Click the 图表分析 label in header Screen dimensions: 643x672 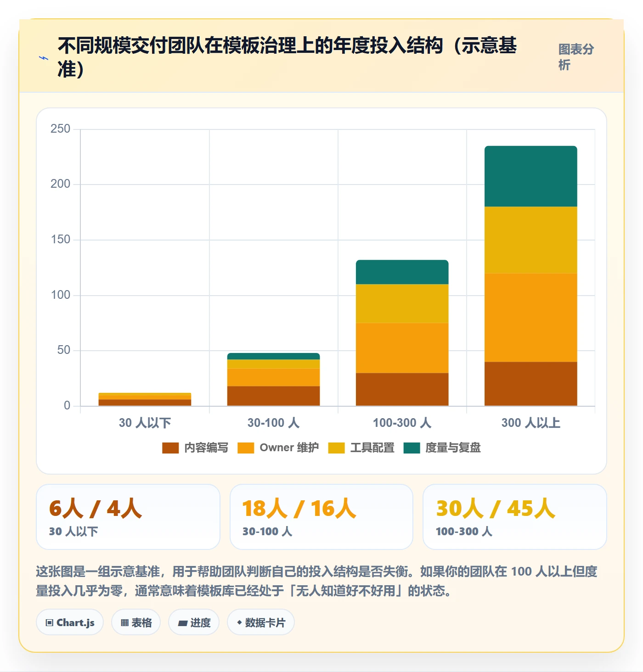[x=576, y=57]
